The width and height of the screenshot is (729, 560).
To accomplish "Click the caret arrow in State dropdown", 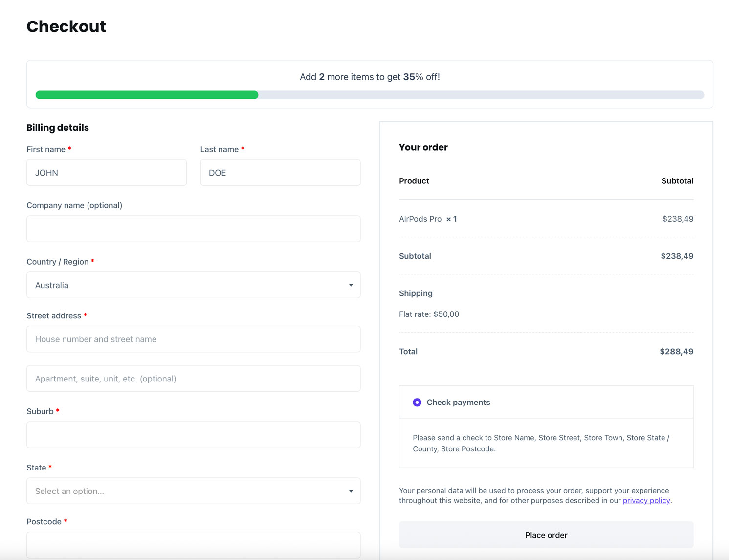I will coord(351,491).
